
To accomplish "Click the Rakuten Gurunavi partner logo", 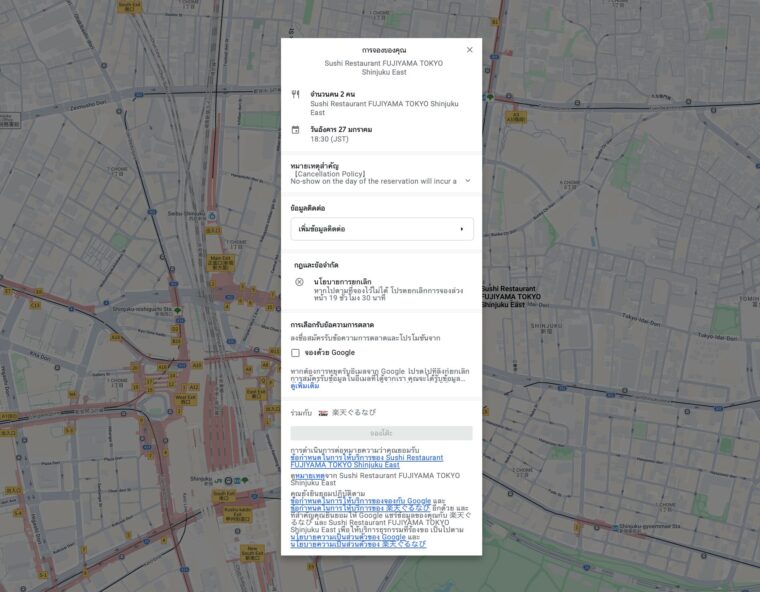I will [x=323, y=412].
